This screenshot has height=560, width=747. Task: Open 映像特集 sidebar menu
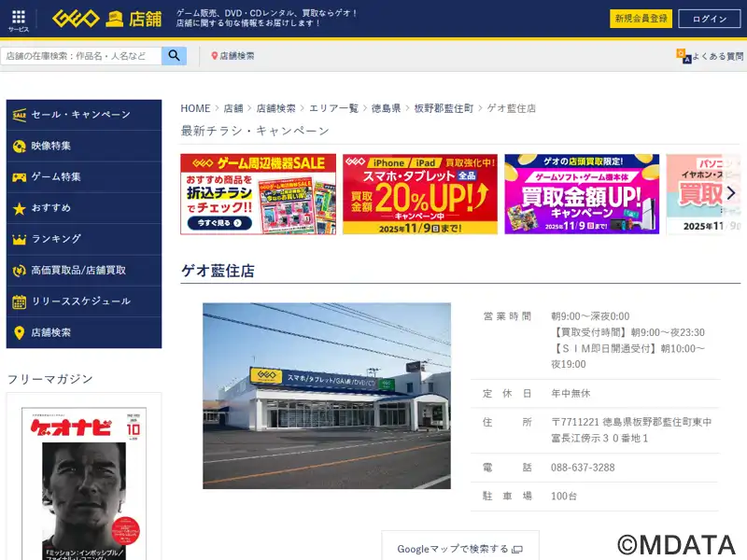tap(84, 147)
